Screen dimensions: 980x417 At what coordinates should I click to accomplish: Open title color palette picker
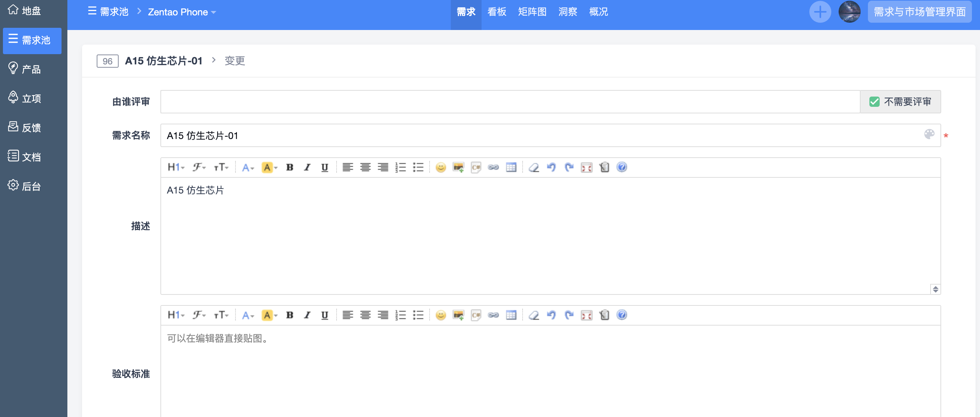[x=929, y=134]
